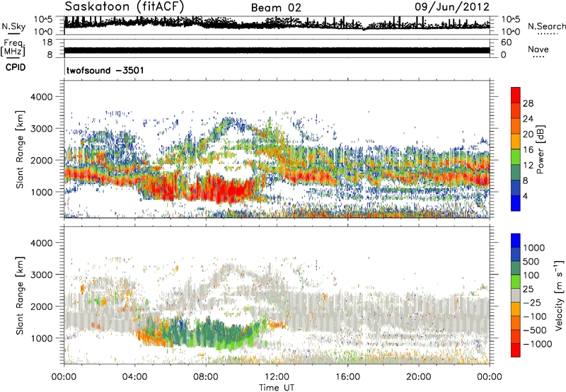The height and width of the screenshot is (392, 566).
Task: Click the "08:00" time tick label
Action: pos(206,377)
